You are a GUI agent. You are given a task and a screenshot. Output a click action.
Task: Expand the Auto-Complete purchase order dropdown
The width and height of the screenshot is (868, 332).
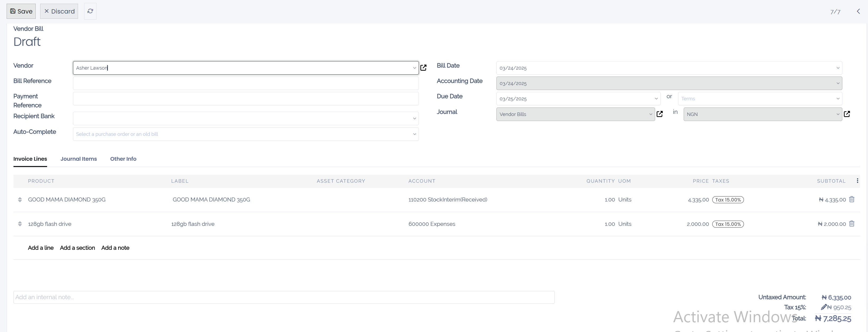[x=414, y=134]
